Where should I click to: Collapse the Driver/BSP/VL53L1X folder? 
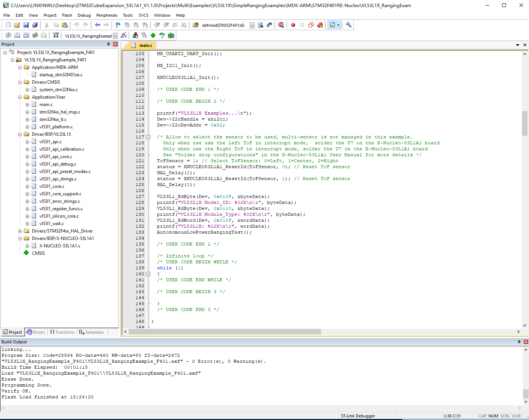(20, 134)
